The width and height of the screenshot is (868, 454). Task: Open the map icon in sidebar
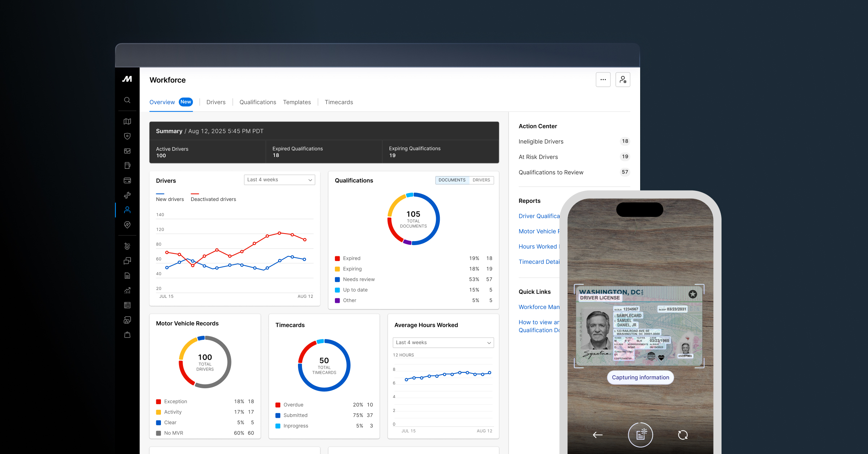[127, 121]
